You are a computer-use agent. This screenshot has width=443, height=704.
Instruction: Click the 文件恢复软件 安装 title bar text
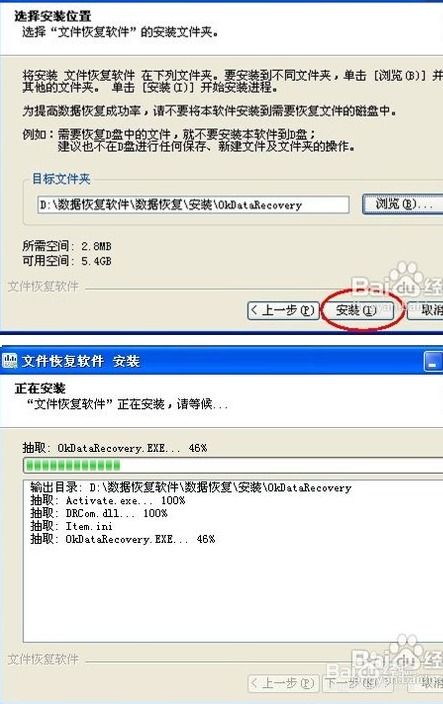coord(81,361)
